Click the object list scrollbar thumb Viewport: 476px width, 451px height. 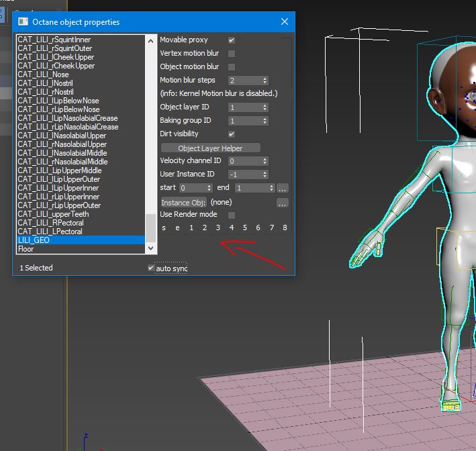tap(150, 228)
